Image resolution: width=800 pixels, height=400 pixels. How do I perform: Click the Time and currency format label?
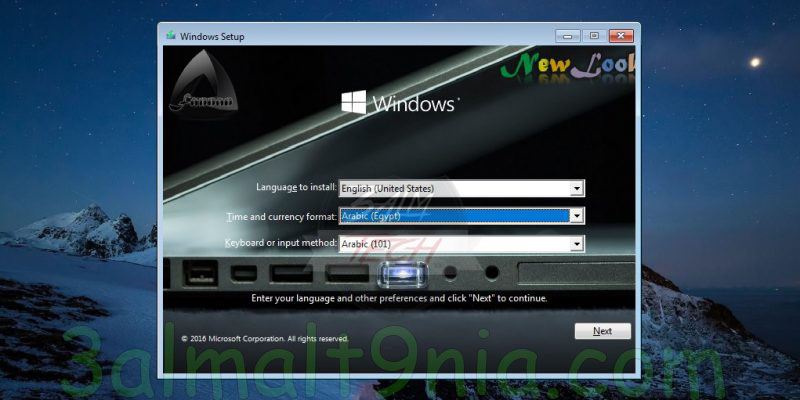coord(281,216)
